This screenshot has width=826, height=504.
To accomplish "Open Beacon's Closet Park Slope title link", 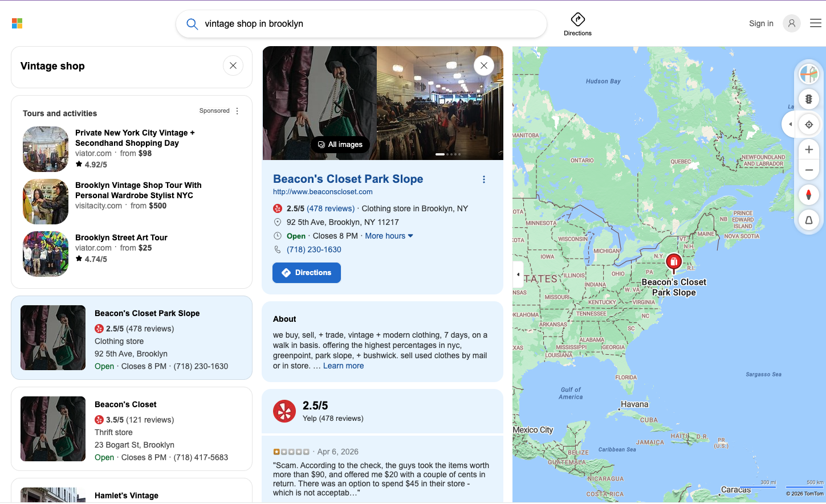I will click(348, 179).
